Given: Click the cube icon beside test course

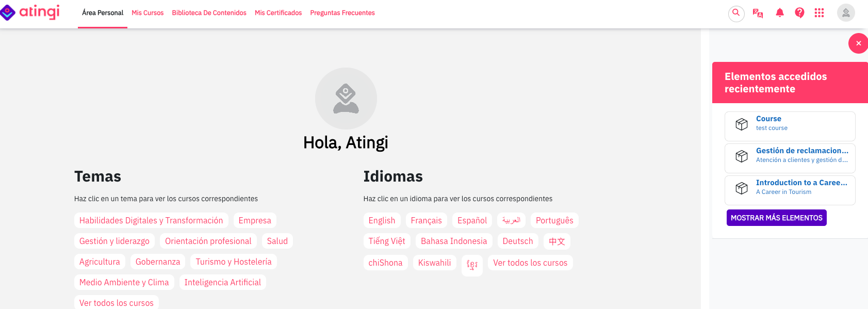Looking at the screenshot, I should coord(742,124).
